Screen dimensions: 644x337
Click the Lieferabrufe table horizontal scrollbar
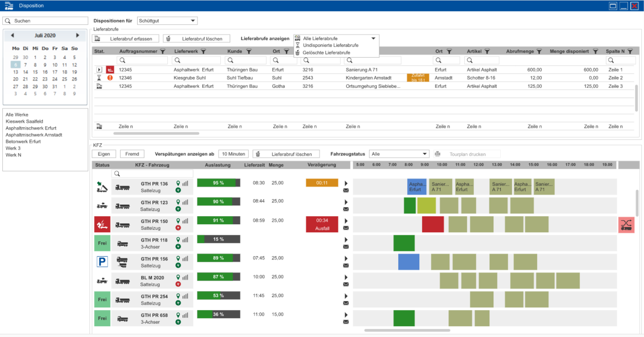point(156,133)
